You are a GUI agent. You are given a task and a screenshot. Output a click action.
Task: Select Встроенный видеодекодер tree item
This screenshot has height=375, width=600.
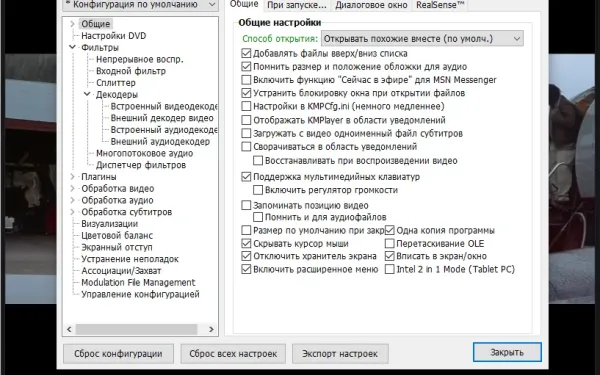[164, 106]
